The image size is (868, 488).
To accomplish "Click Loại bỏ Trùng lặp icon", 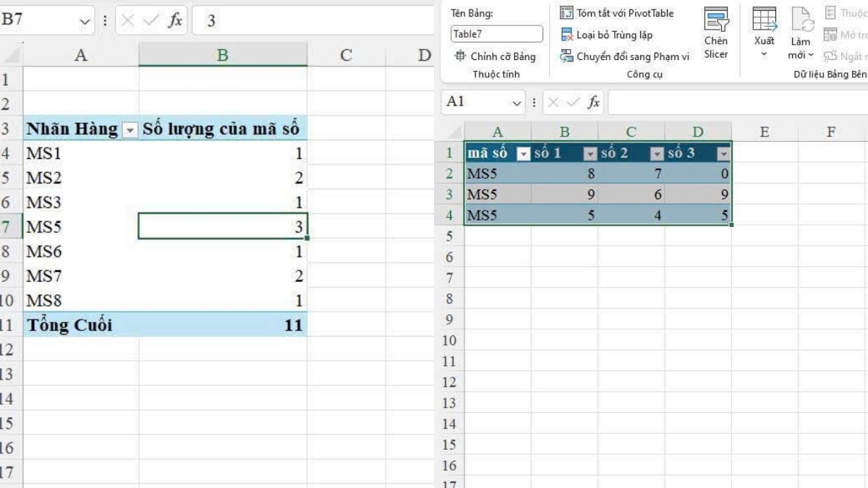I will (x=566, y=35).
